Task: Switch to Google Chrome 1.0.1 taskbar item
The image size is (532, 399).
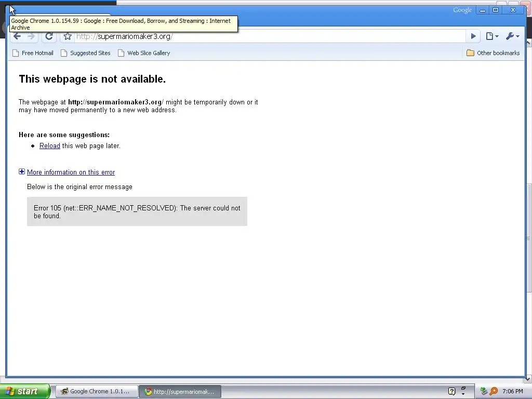Action: click(x=97, y=391)
